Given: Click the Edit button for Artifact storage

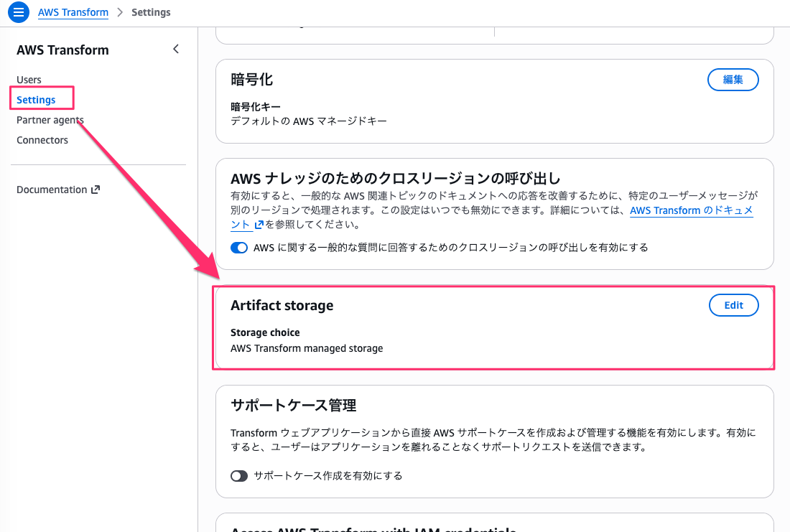Looking at the screenshot, I should tap(733, 305).
